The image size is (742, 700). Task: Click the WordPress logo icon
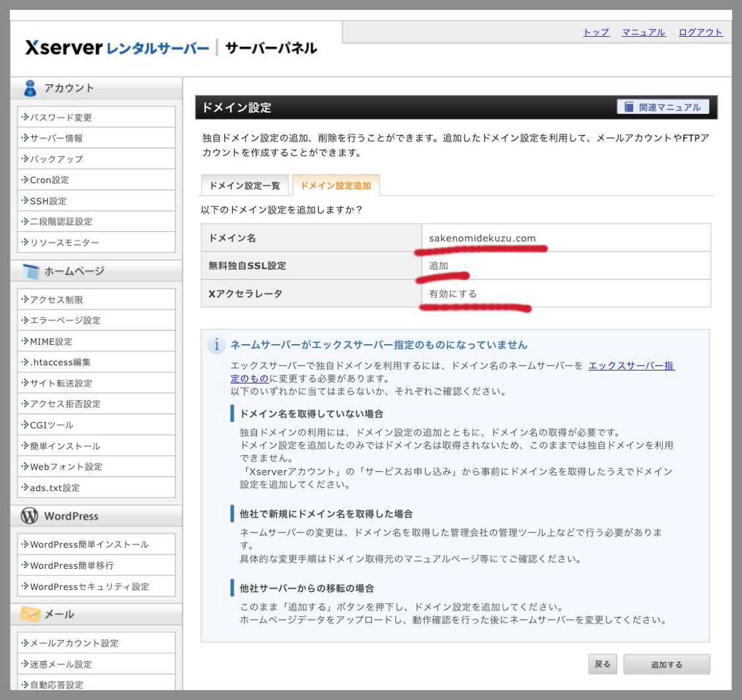(29, 515)
